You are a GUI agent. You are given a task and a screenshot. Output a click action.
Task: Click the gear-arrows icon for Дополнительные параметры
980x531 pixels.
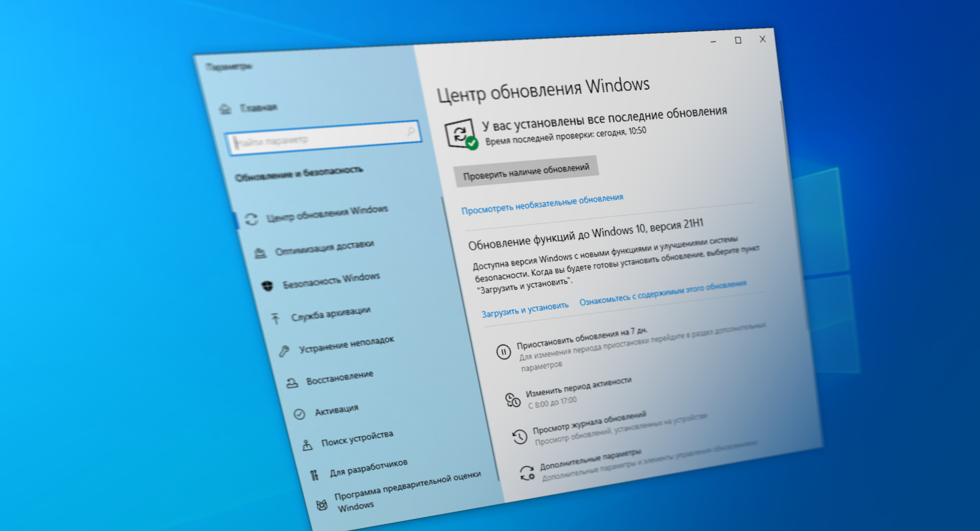(x=527, y=473)
